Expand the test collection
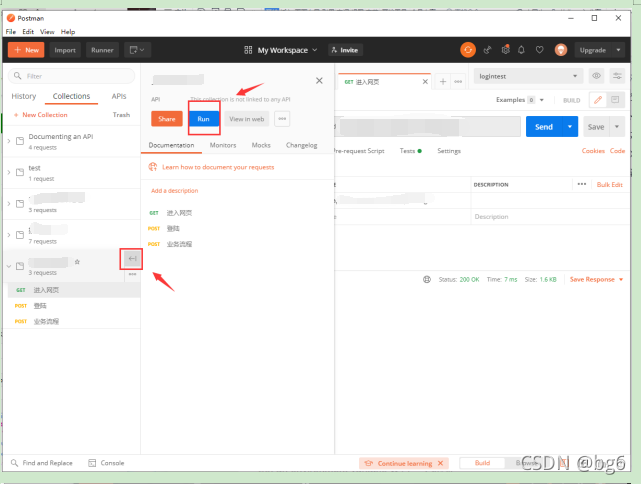Viewport: 641px width, 484px height. click(x=9, y=172)
